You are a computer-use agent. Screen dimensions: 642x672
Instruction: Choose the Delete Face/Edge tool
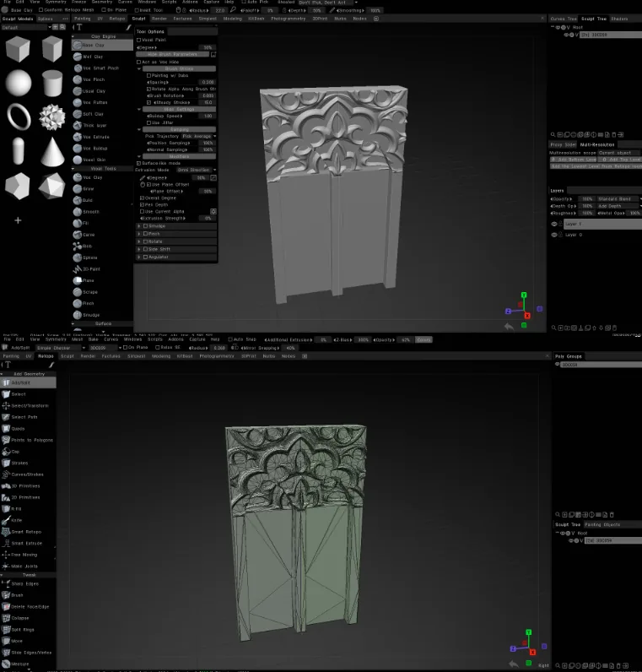(29, 606)
